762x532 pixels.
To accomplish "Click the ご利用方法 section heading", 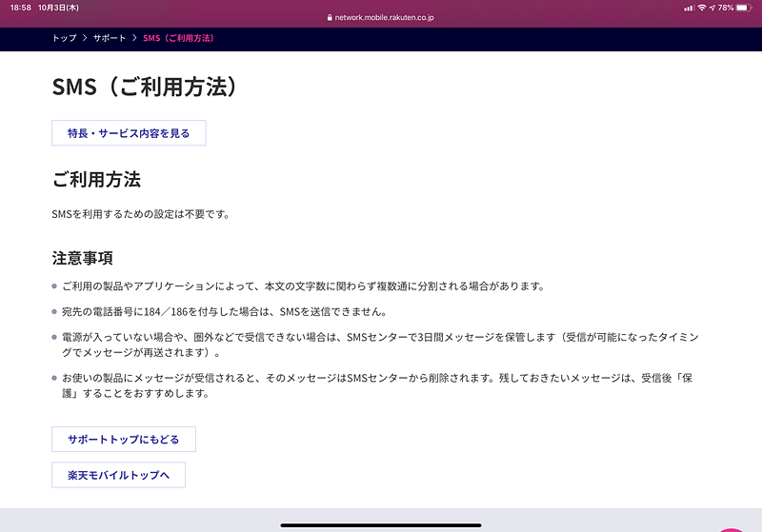I will click(96, 180).
